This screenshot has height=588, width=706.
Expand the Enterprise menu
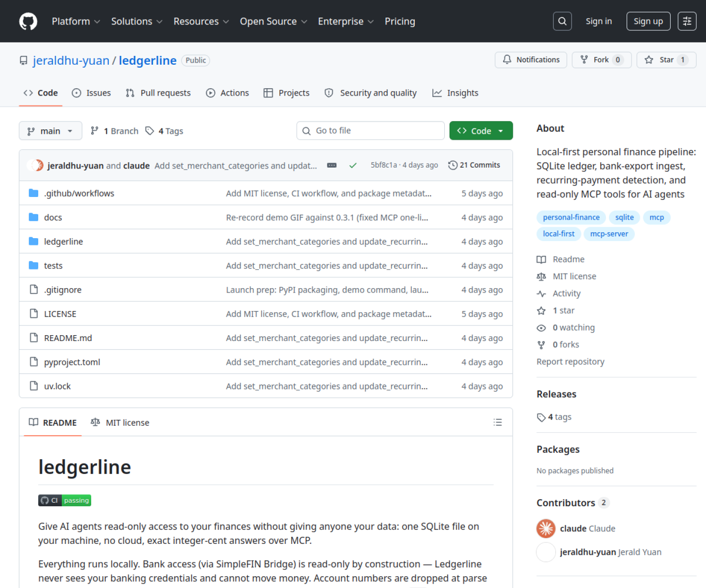[346, 22]
